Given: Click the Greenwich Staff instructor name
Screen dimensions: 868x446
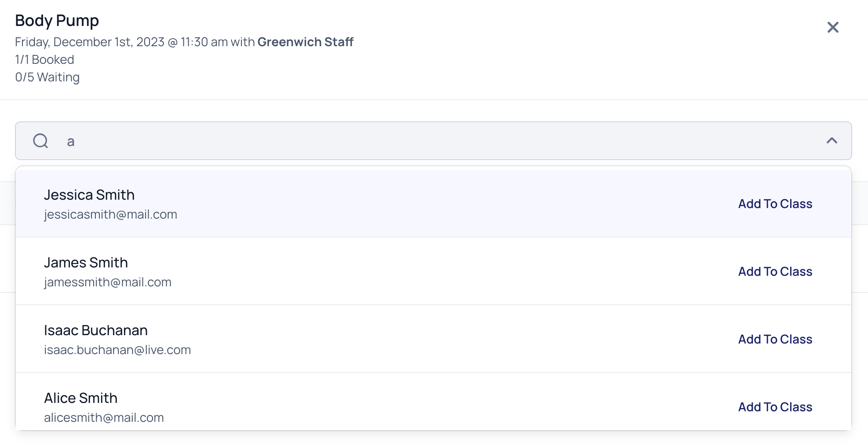Looking at the screenshot, I should coord(305,42).
